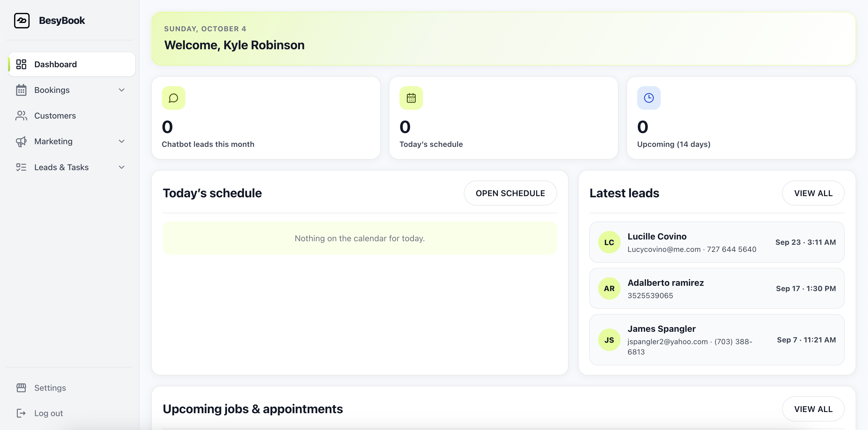Expand the Leads & Tasks chevron
This screenshot has height=430, width=868.
pos(122,167)
